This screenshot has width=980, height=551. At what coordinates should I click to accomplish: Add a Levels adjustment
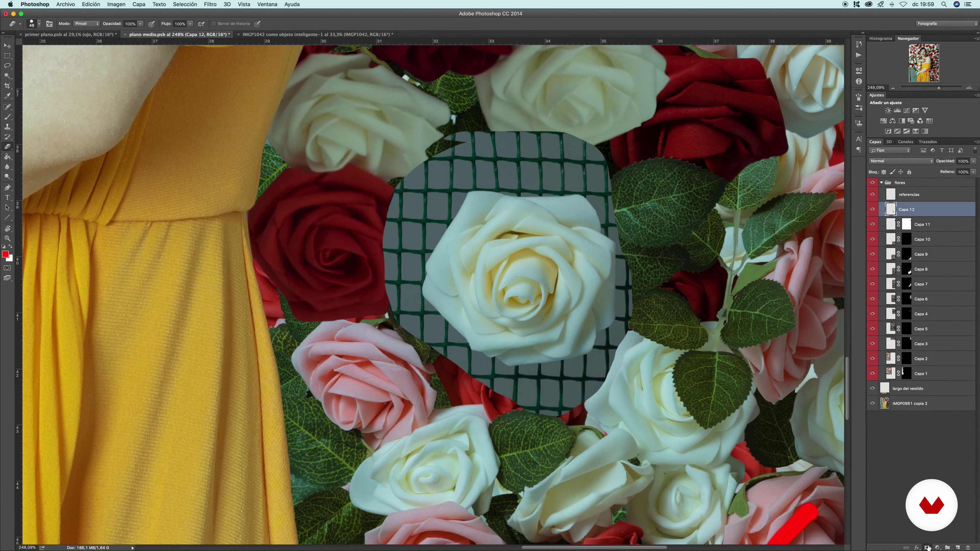click(x=897, y=111)
